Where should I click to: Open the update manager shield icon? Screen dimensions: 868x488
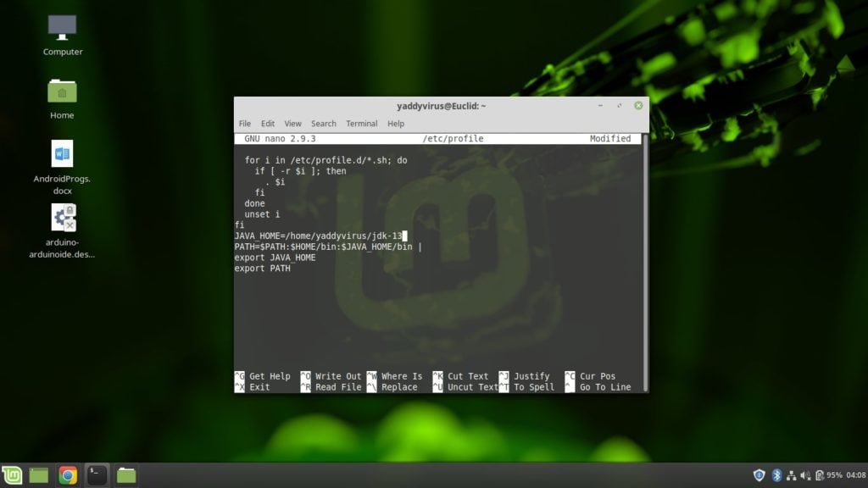[x=759, y=474]
